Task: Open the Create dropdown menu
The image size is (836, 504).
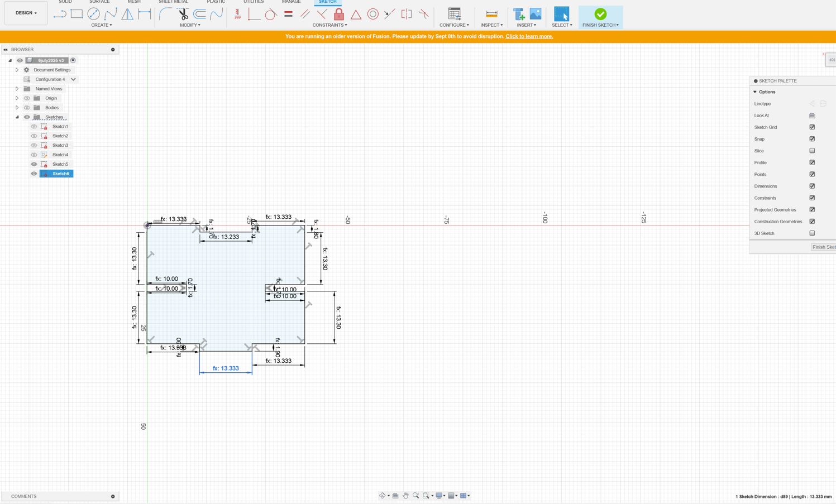Action: coord(102,25)
